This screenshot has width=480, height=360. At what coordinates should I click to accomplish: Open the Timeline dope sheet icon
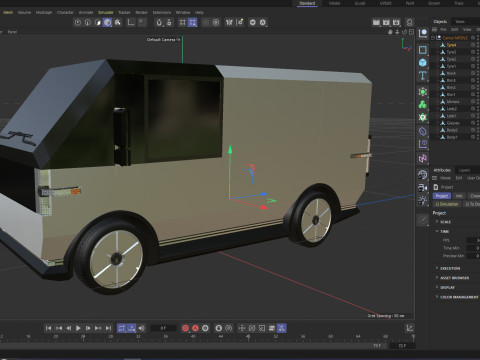[x=410, y=328]
